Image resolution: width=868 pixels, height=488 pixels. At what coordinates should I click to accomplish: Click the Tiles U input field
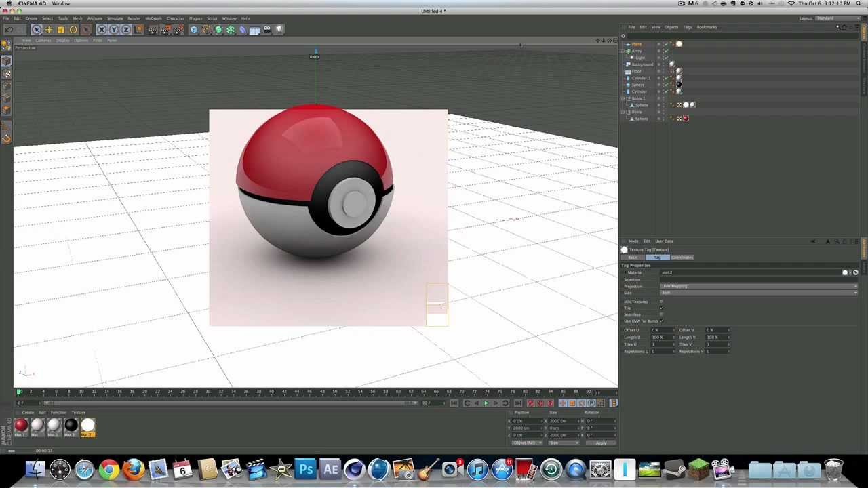(x=662, y=344)
